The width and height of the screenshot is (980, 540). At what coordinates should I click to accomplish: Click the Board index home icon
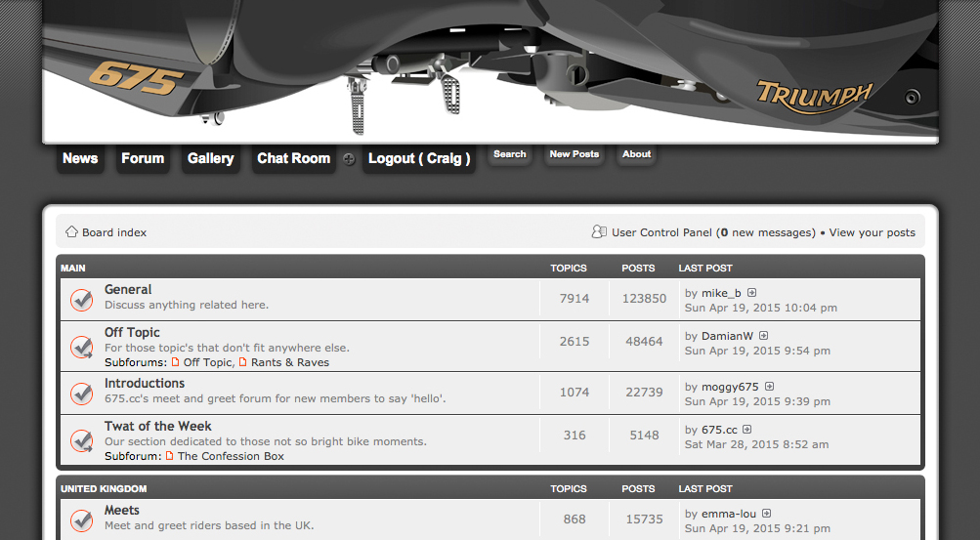point(71,232)
